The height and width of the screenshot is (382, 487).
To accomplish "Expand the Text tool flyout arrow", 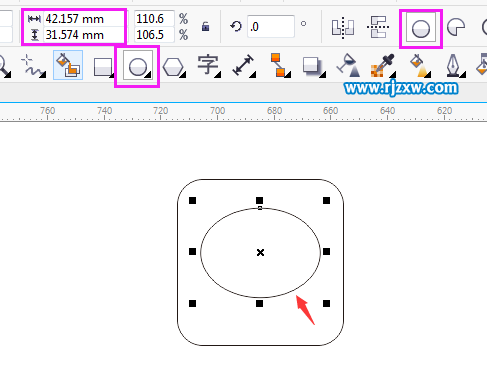I will coord(218,75).
